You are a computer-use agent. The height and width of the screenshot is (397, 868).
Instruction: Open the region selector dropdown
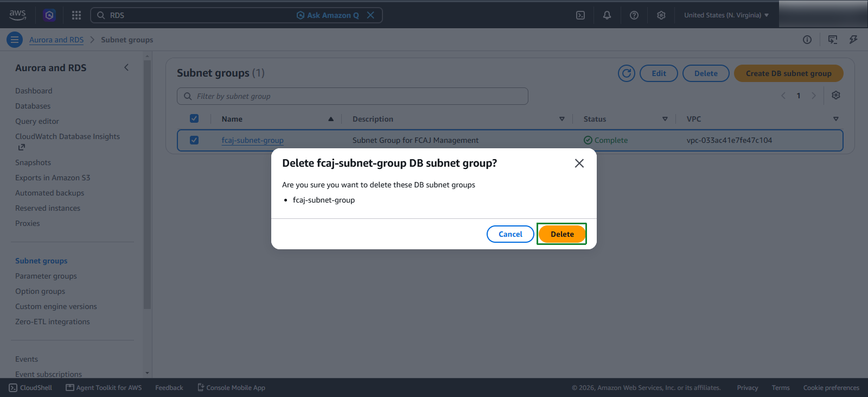pos(726,15)
